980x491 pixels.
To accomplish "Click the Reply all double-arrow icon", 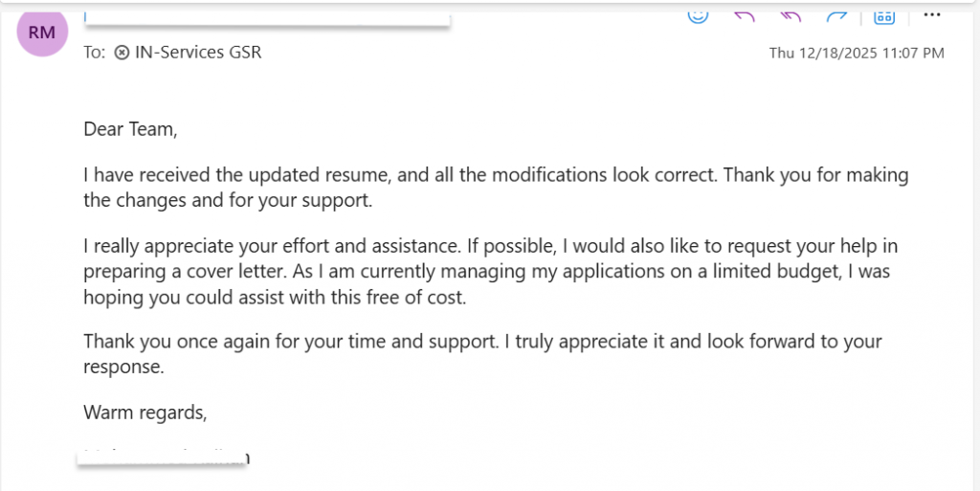I will (x=791, y=15).
